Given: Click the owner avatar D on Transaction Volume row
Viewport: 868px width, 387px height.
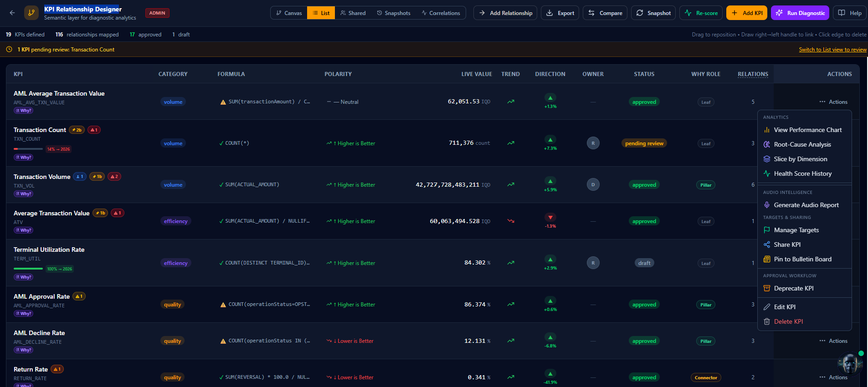Looking at the screenshot, I should click(x=593, y=185).
